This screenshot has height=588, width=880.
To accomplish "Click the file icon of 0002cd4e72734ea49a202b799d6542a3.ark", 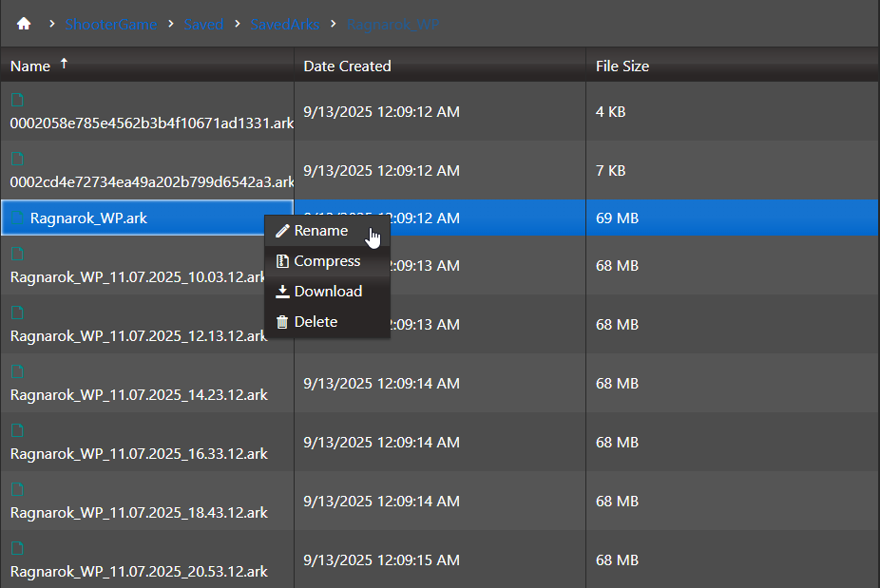I will coord(17,159).
